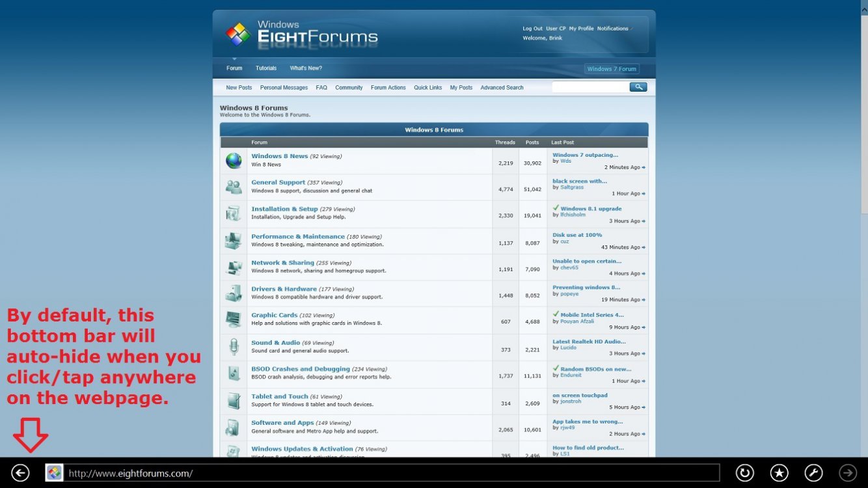
Task: Open the Mobile Intel Series 4 last post
Action: [x=592, y=315]
